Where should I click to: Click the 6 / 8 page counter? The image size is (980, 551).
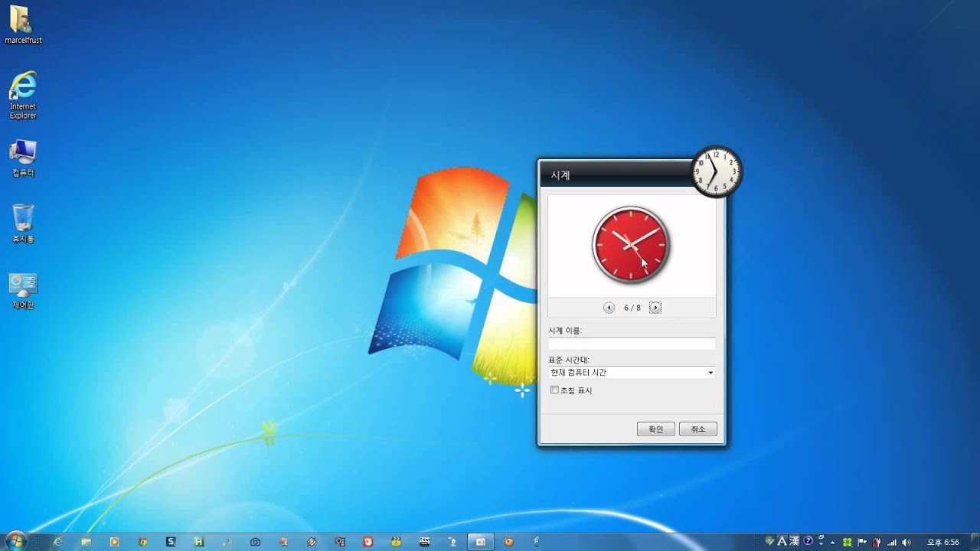[x=632, y=308]
